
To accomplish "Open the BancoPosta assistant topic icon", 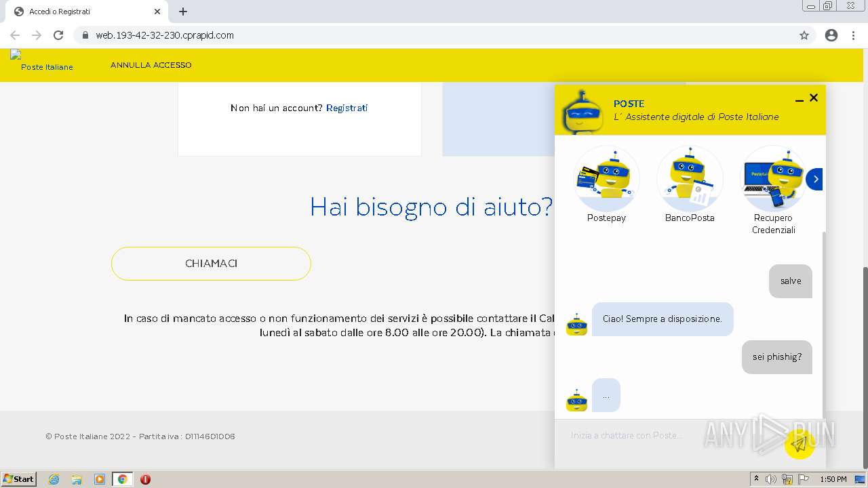I will coord(690,180).
